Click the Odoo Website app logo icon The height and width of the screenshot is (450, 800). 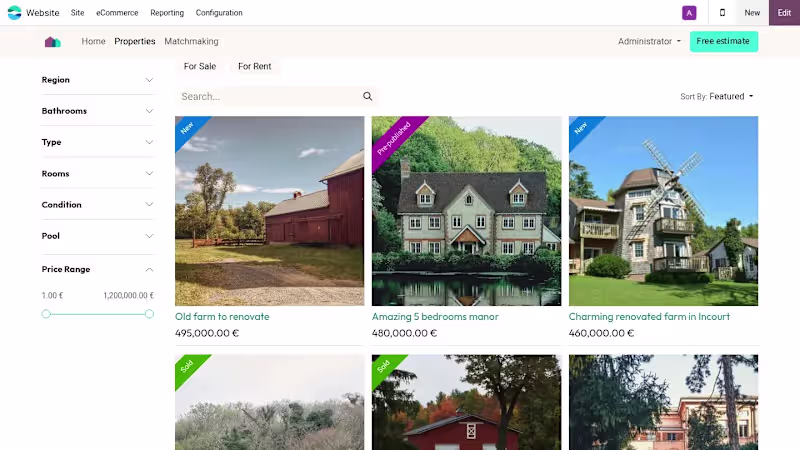[14, 13]
